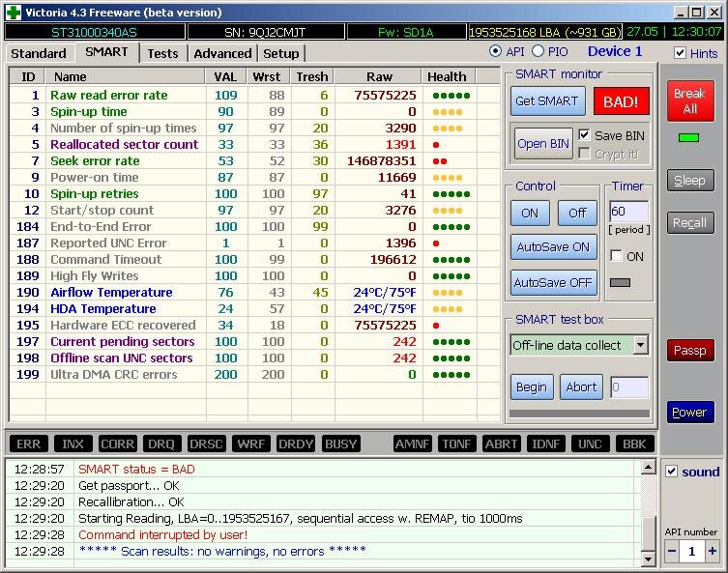Turn SMART control Off
728x573 pixels.
tap(577, 213)
